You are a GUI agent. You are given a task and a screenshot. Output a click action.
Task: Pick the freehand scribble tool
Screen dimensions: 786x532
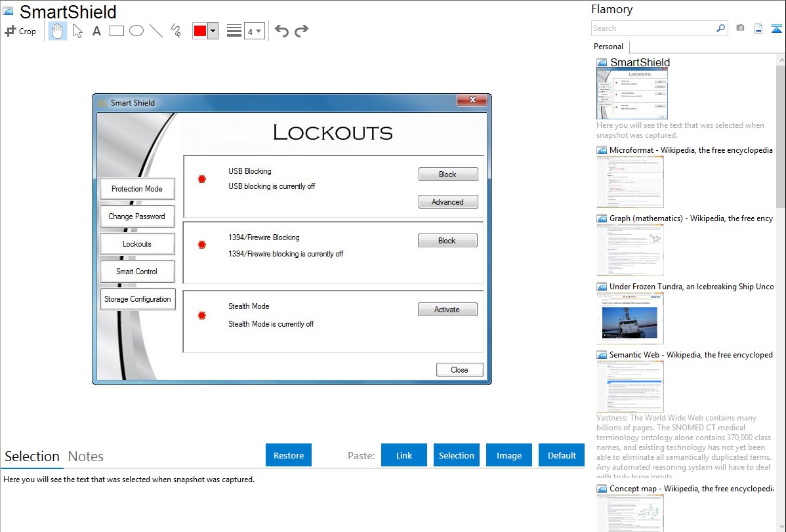coord(176,31)
